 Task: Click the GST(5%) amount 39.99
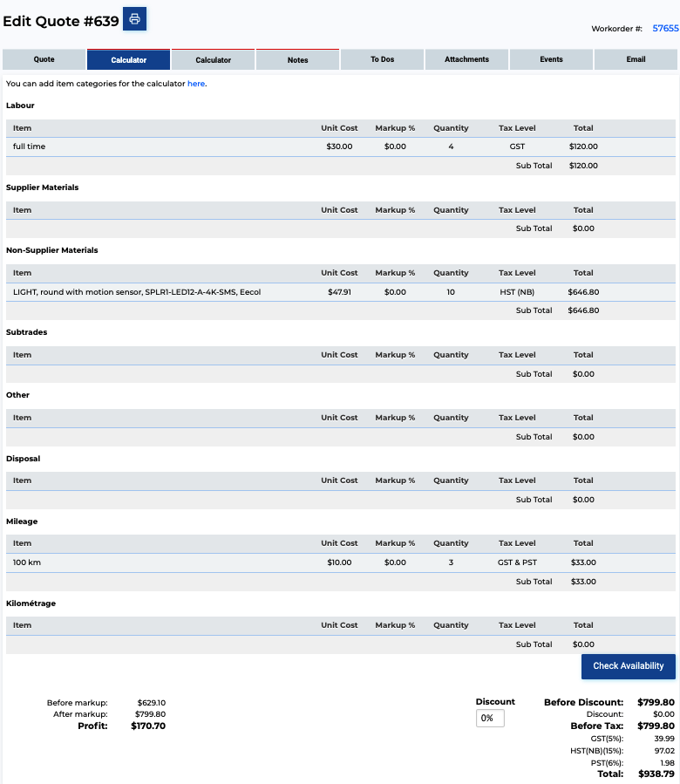[664, 739]
